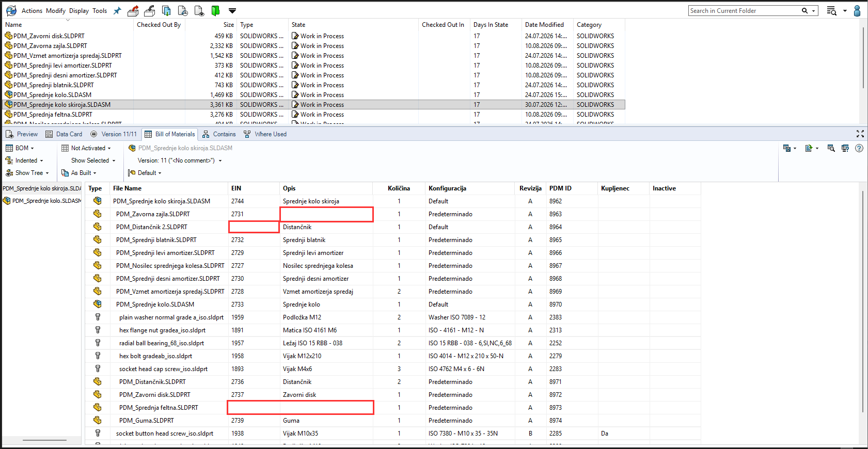Image resolution: width=868 pixels, height=449 pixels.
Task: Open the Show Tree dropdown
Action: point(27,173)
